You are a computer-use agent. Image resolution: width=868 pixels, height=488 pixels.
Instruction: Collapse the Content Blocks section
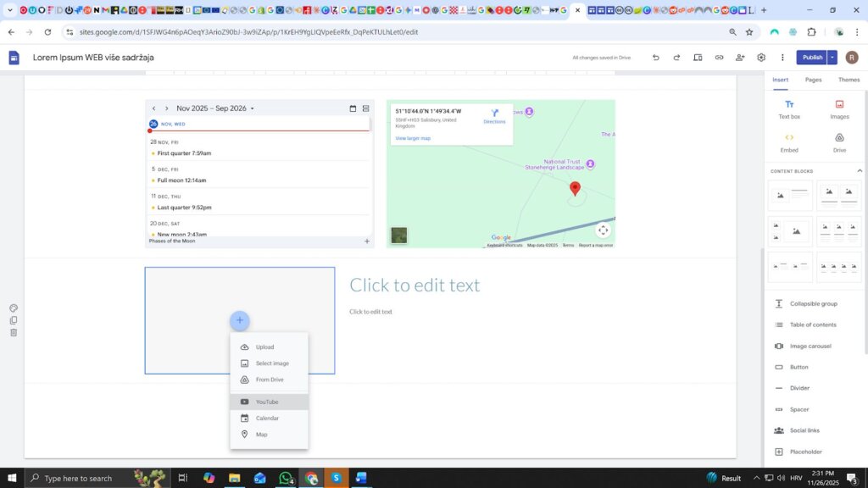click(x=859, y=171)
